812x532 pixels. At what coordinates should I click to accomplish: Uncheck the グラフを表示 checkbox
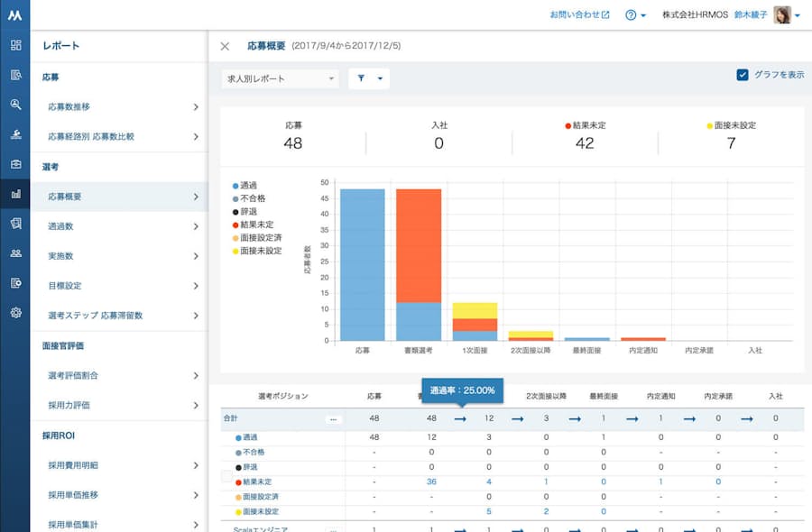tap(743, 75)
